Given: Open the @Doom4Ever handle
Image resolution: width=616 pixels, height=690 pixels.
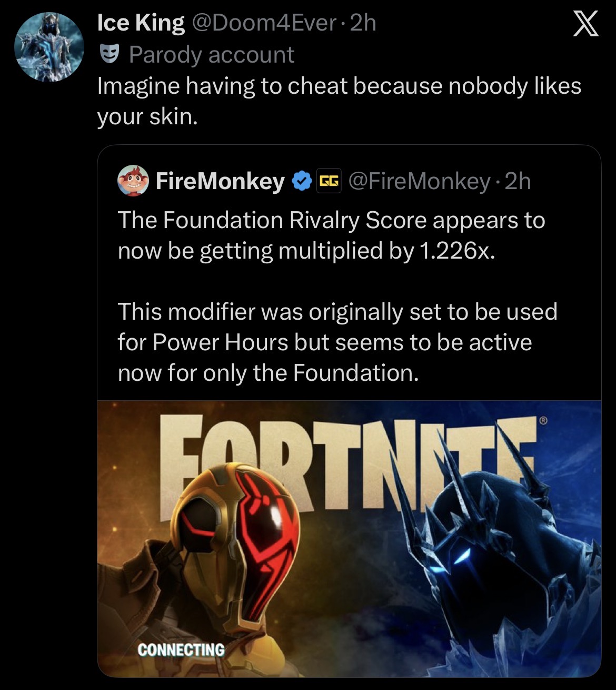Looking at the screenshot, I should [262, 23].
